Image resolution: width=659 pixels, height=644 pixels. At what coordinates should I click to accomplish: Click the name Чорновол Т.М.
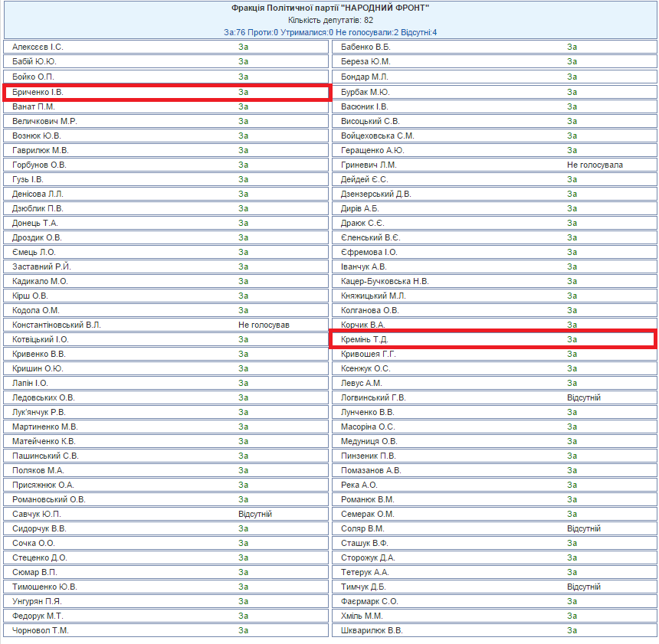click(41, 630)
